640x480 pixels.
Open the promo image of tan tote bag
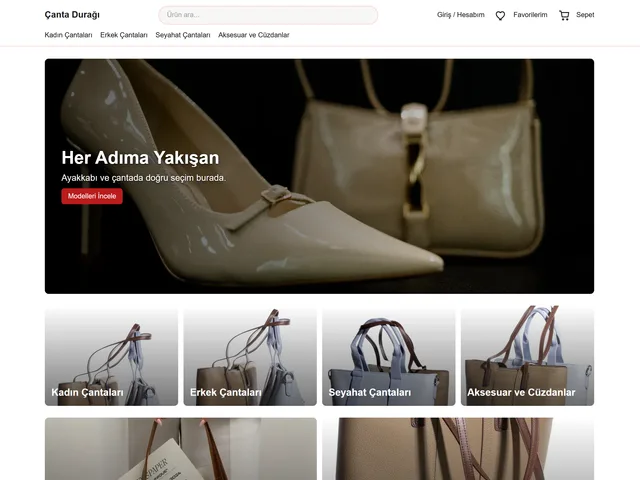(458, 449)
